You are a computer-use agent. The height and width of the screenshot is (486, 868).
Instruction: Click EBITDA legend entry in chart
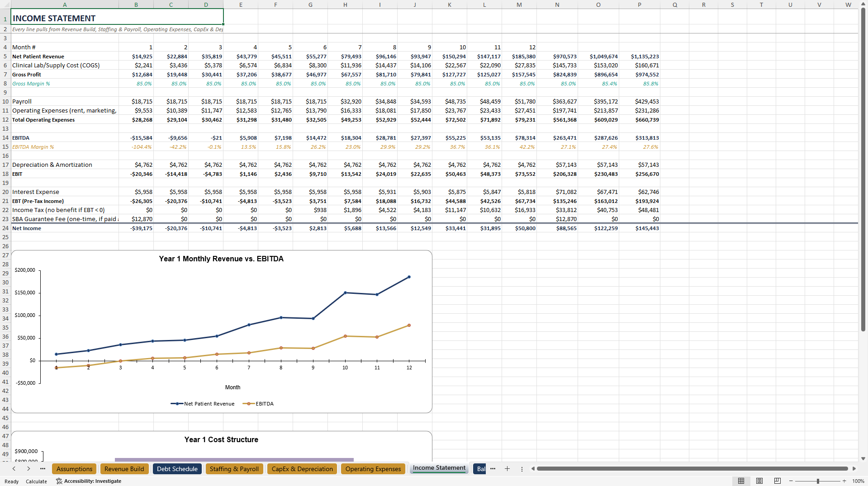tap(258, 404)
